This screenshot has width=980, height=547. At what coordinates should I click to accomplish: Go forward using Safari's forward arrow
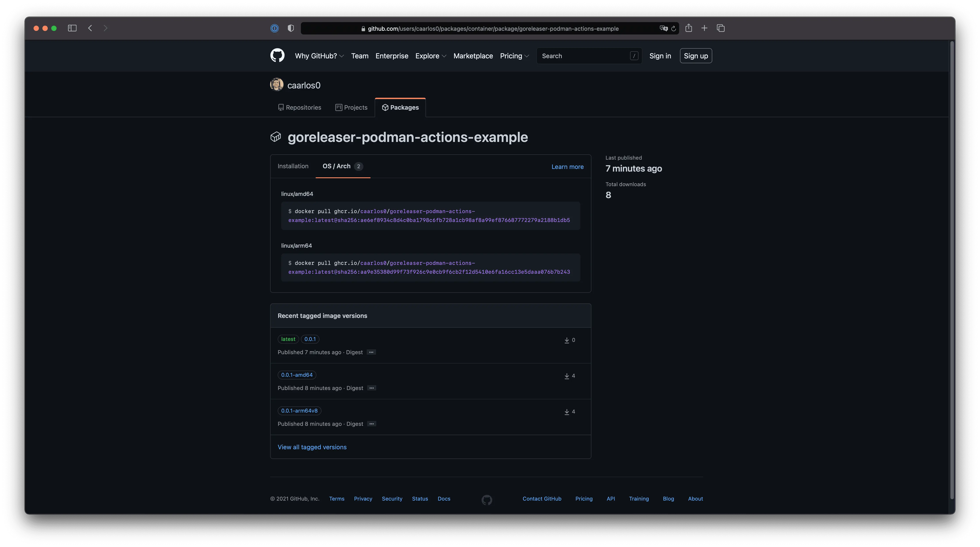pyautogui.click(x=106, y=28)
